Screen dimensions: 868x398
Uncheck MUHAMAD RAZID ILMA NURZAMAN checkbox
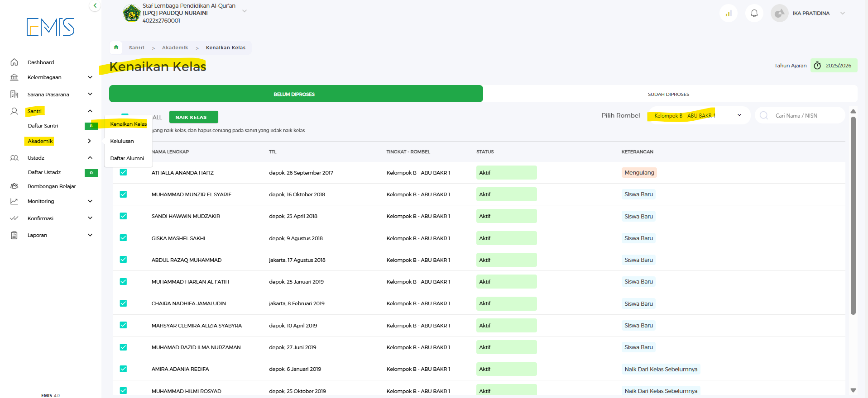point(123,347)
